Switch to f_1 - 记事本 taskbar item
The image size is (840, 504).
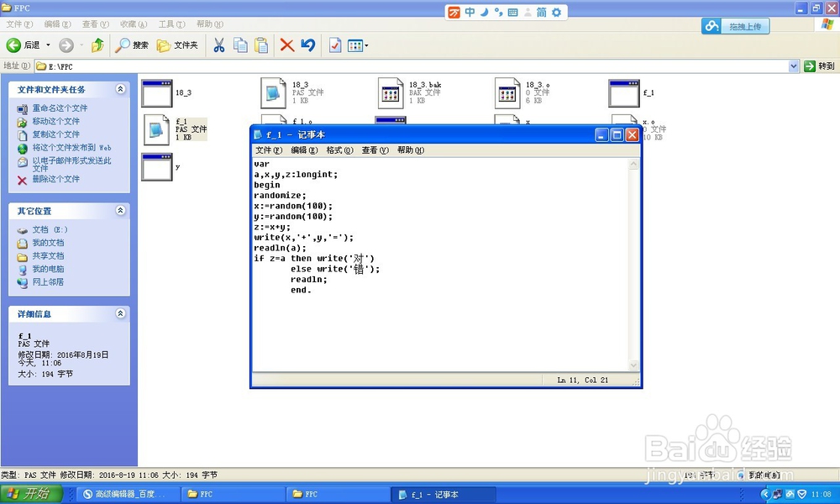[444, 495]
